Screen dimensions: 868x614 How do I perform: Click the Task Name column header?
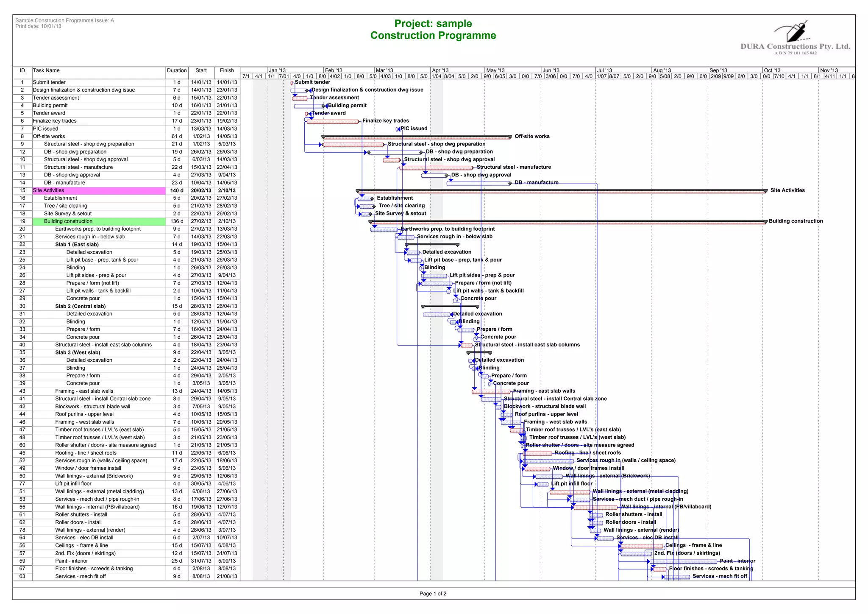point(47,71)
